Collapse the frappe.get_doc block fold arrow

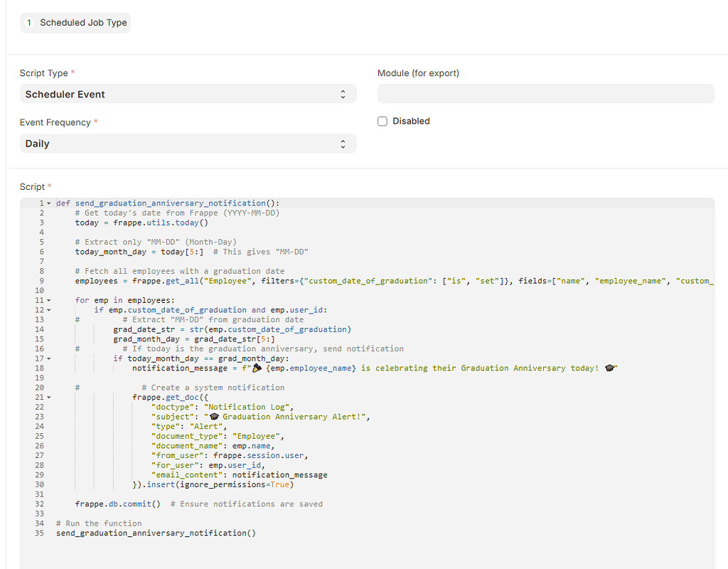coord(48,397)
